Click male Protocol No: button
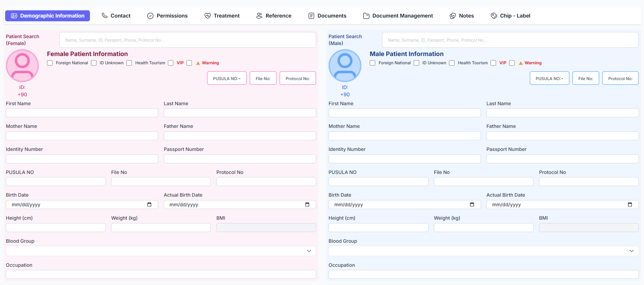The height and width of the screenshot is (285, 644). point(621,78)
